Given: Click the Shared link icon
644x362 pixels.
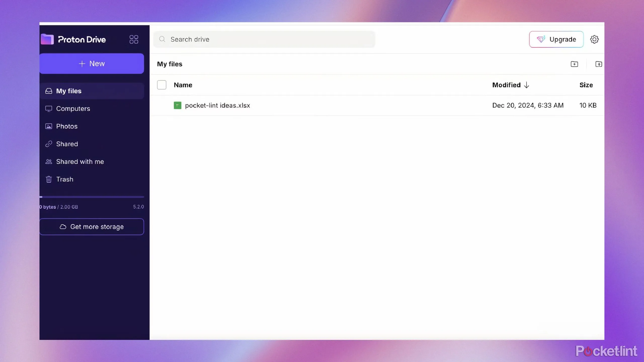Looking at the screenshot, I should pos(48,144).
